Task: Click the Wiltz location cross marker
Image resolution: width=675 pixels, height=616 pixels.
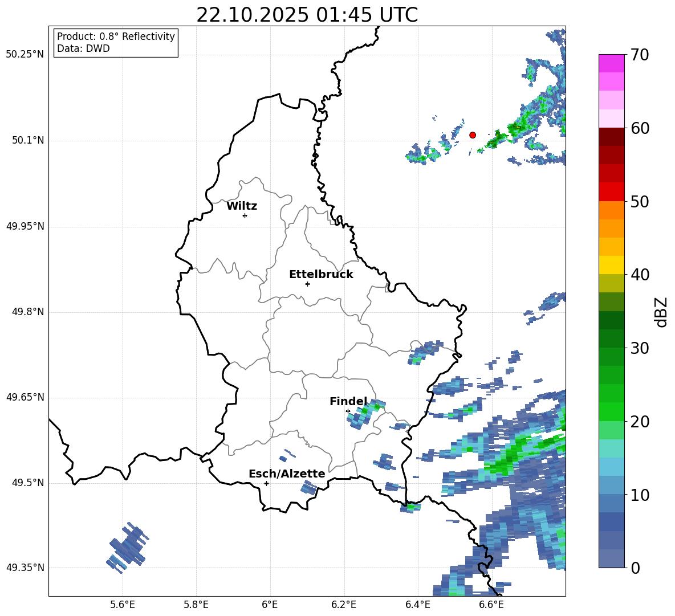Action: point(245,216)
